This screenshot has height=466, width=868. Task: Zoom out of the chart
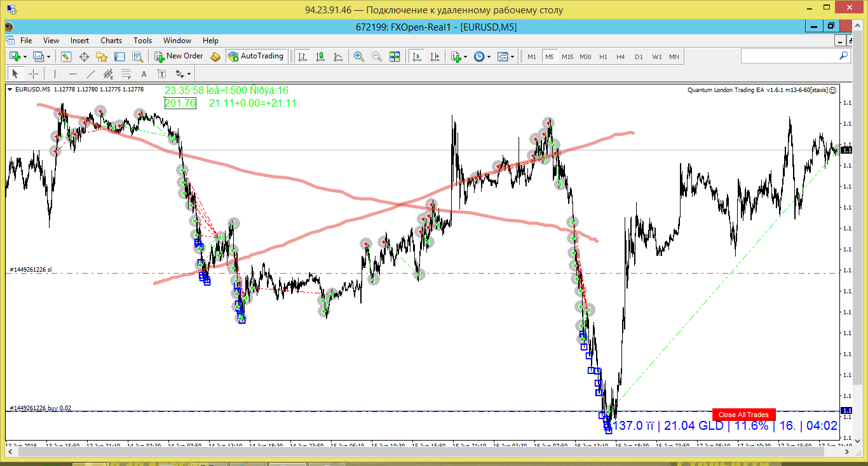[377, 57]
